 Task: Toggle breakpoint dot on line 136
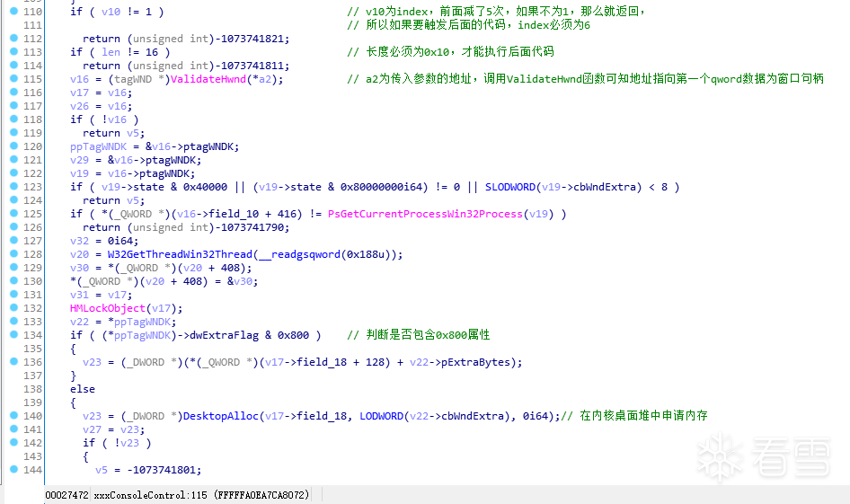pos(14,361)
